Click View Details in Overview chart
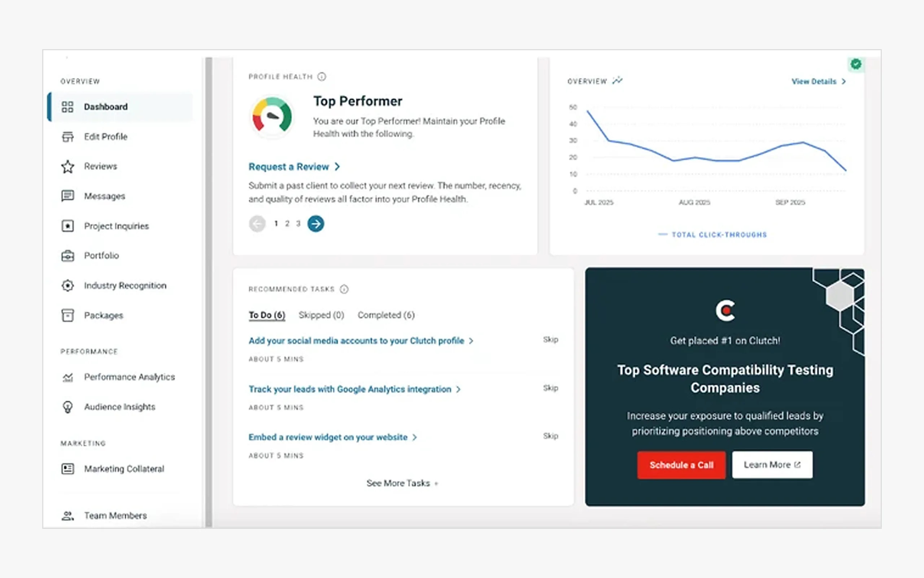 [x=818, y=81]
